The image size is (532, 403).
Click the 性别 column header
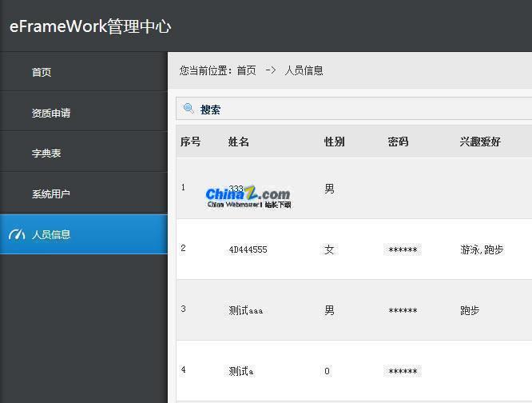[334, 142]
